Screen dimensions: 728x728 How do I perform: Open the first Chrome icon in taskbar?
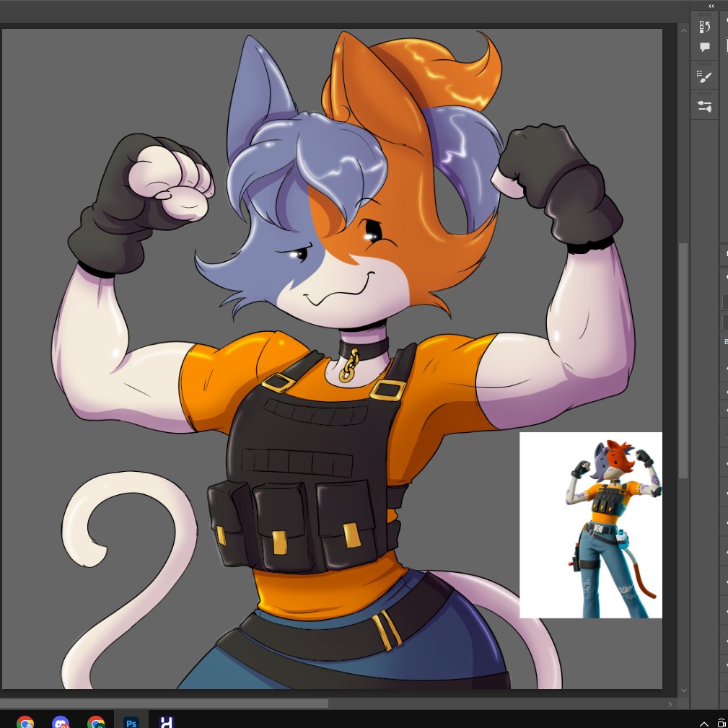(x=25, y=723)
